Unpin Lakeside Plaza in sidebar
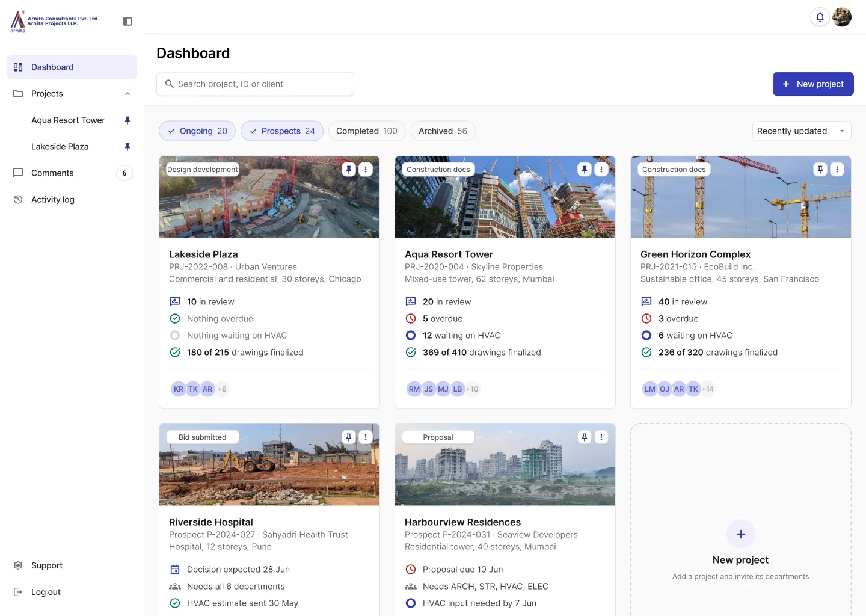 click(x=127, y=147)
